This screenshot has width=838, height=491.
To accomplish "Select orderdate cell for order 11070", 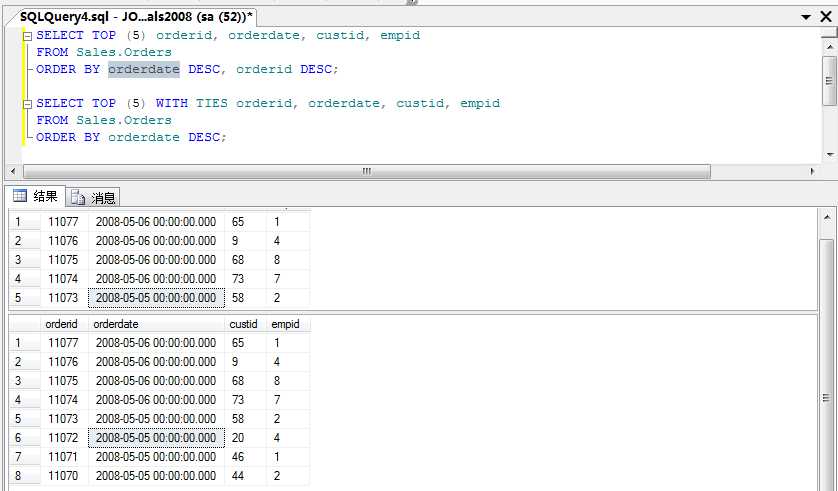I will [157, 476].
